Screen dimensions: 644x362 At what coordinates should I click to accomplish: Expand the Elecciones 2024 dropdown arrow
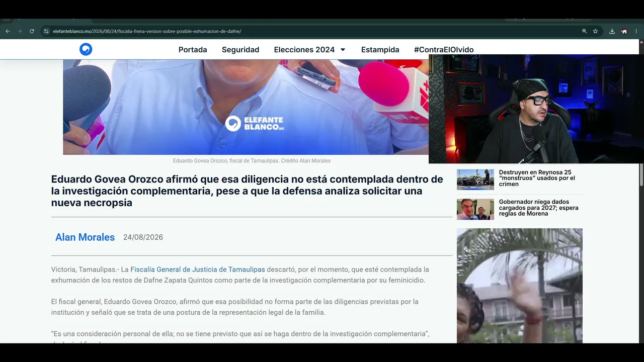[x=343, y=50]
